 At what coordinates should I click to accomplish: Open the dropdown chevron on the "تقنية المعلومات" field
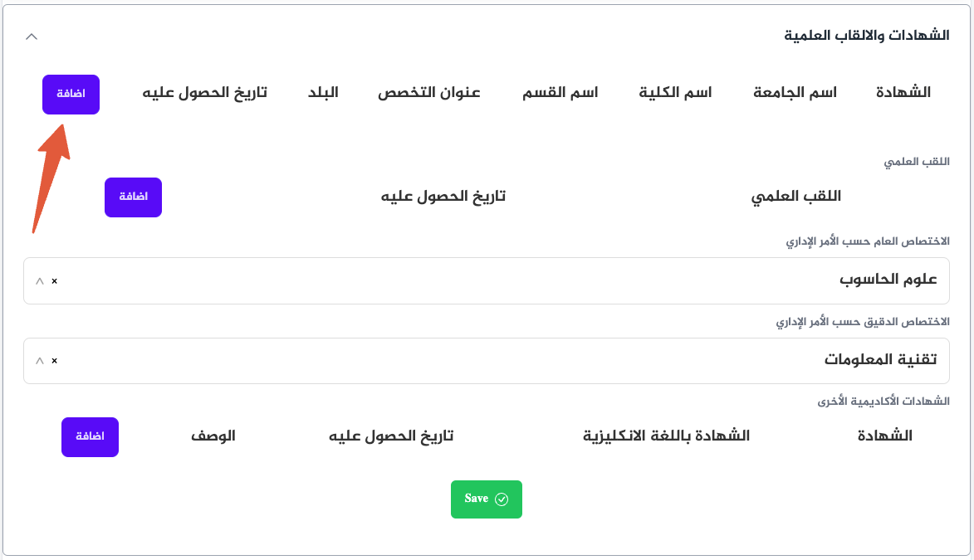[37, 361]
